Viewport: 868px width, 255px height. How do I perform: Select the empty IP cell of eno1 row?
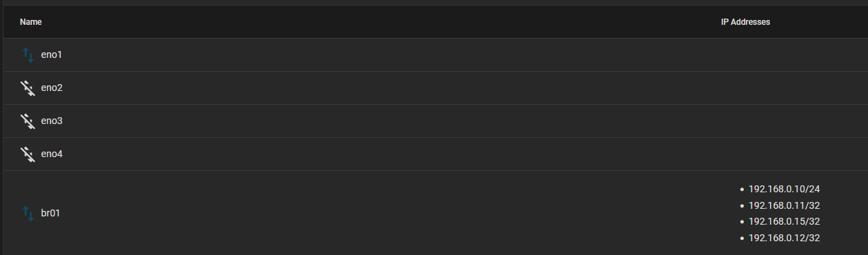[x=792, y=54]
